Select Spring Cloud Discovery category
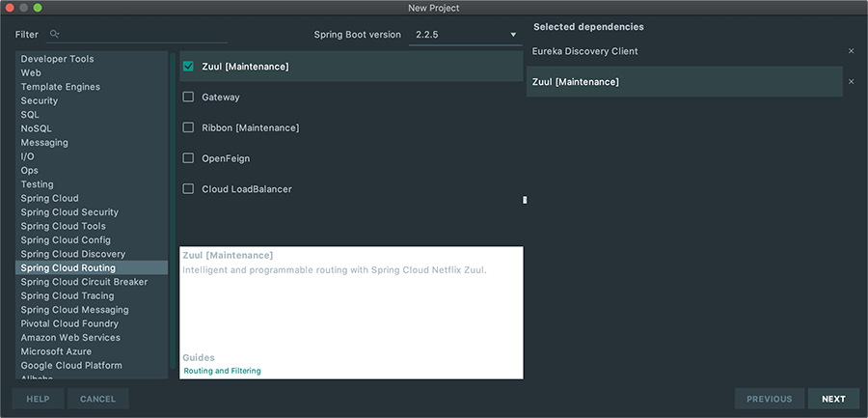Viewport: 868px width, 418px height. pyautogui.click(x=73, y=254)
